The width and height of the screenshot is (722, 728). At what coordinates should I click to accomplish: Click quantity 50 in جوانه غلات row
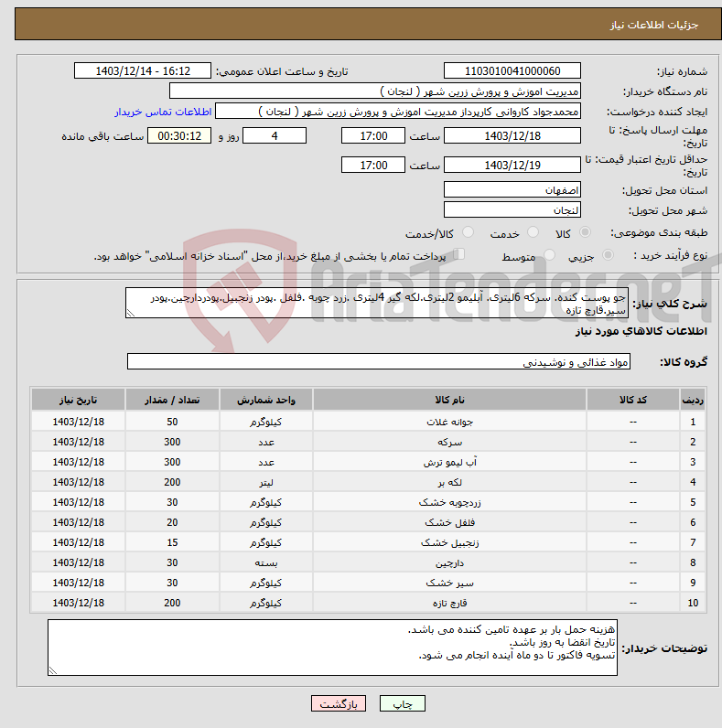coord(172,422)
